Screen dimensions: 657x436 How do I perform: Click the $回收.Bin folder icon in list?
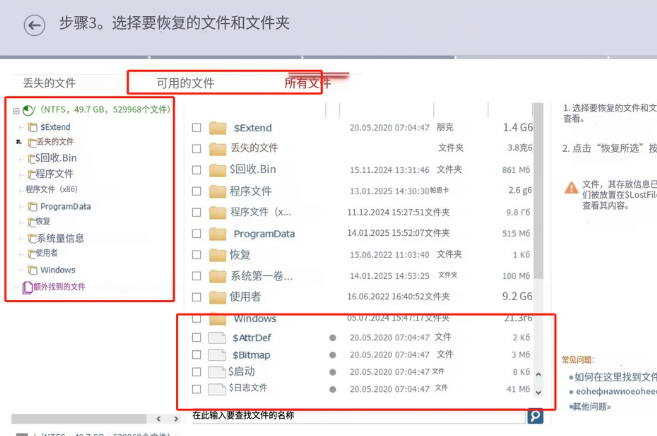point(217,170)
